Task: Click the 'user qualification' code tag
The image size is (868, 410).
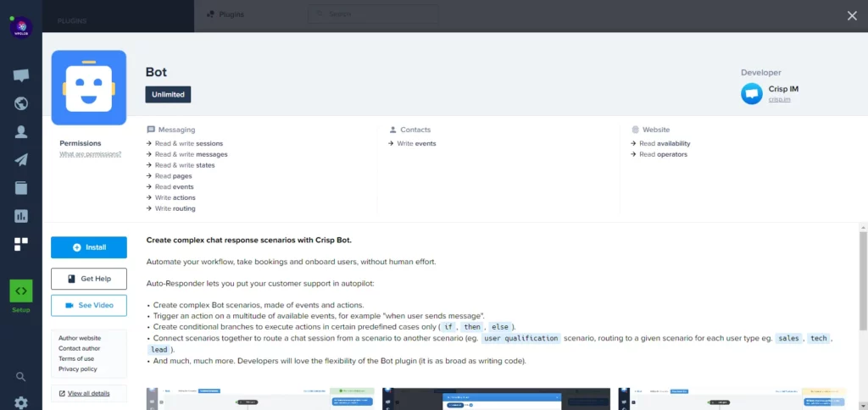Action: (521, 338)
